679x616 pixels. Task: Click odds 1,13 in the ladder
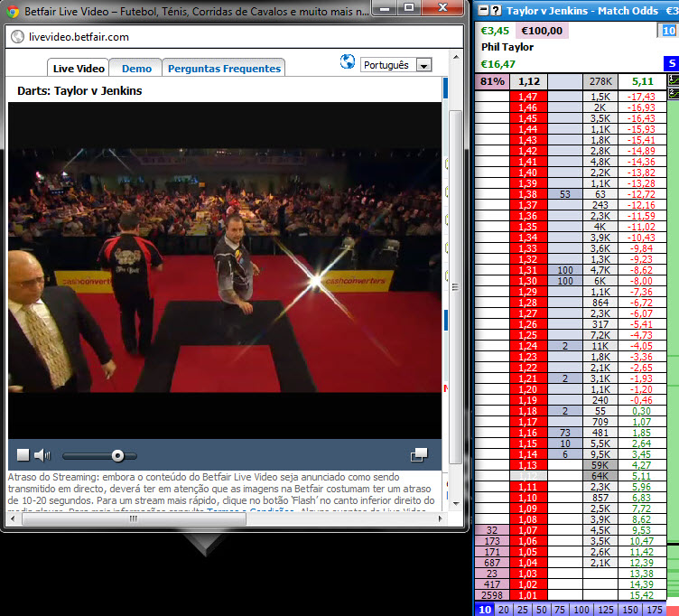[528, 465]
